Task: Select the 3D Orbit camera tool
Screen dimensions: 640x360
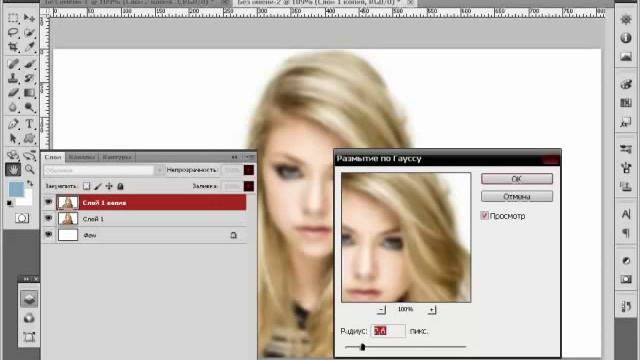Action: (x=29, y=155)
